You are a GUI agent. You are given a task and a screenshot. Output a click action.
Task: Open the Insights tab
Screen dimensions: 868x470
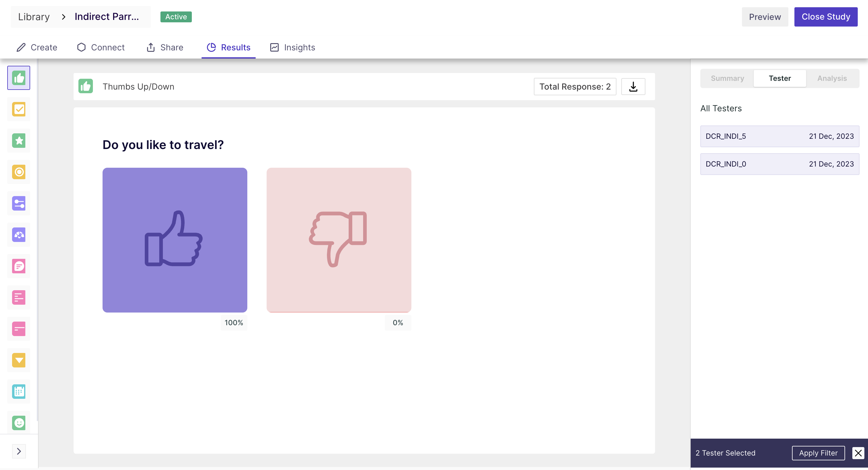pos(293,47)
